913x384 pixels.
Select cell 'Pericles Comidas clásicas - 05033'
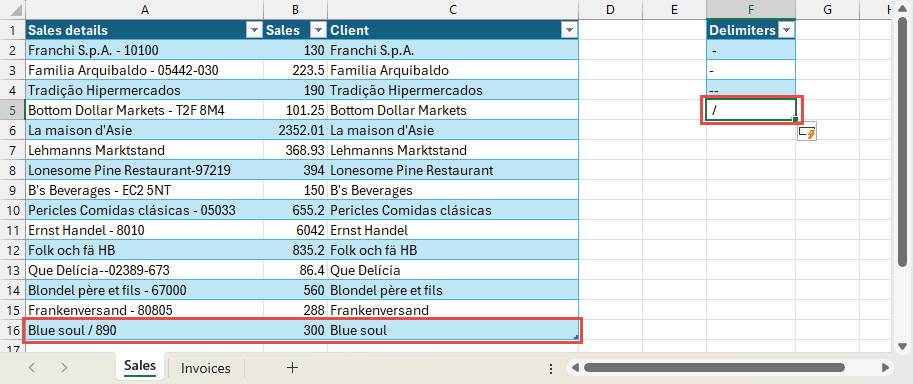[144, 210]
